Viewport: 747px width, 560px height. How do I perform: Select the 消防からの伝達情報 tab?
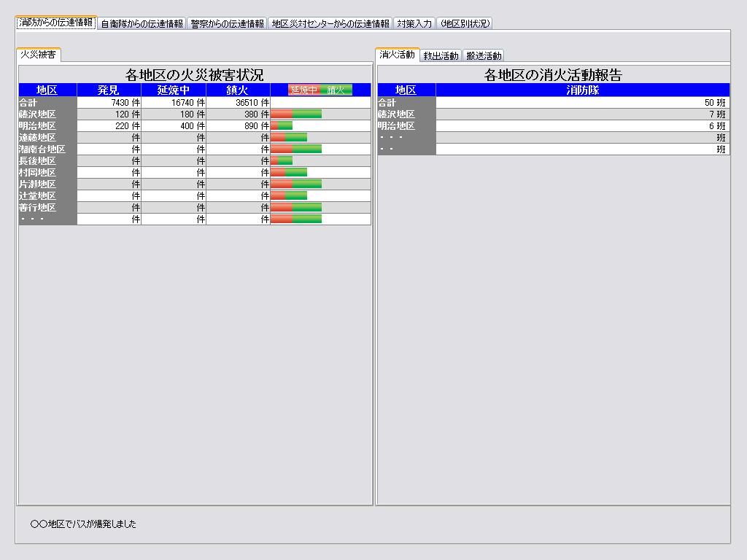55,23
